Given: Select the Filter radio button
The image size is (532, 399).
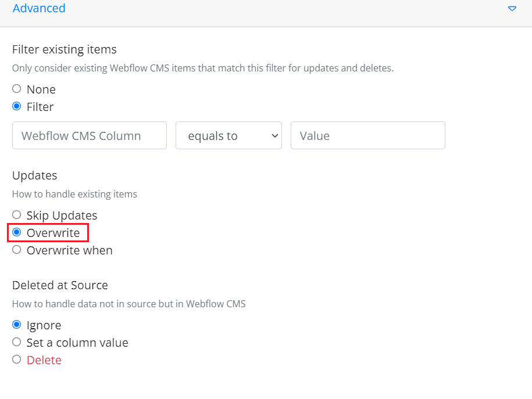Looking at the screenshot, I should coord(17,106).
